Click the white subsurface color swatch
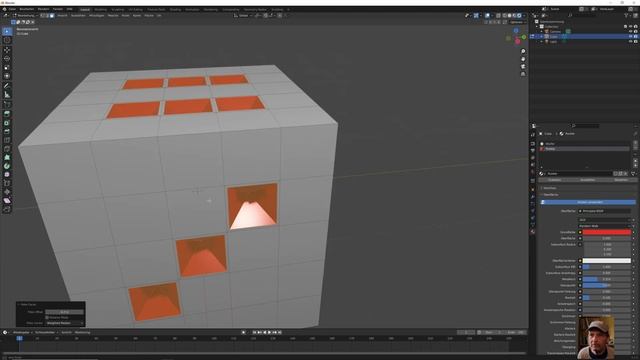 click(607, 260)
